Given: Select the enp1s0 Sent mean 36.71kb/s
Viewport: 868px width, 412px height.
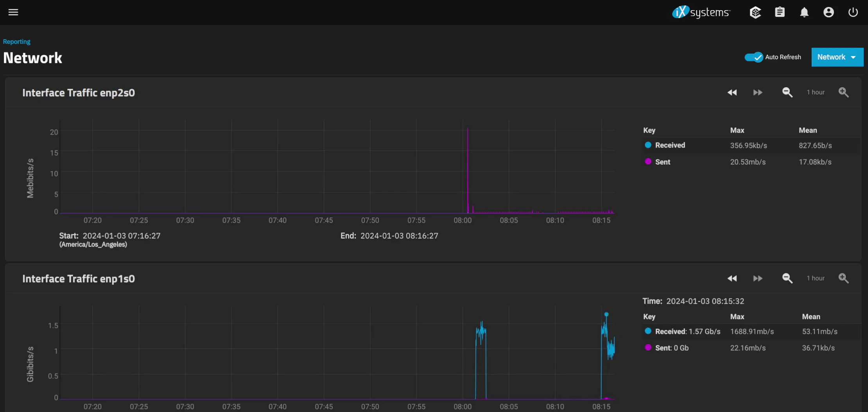Looking at the screenshot, I should coord(818,348).
